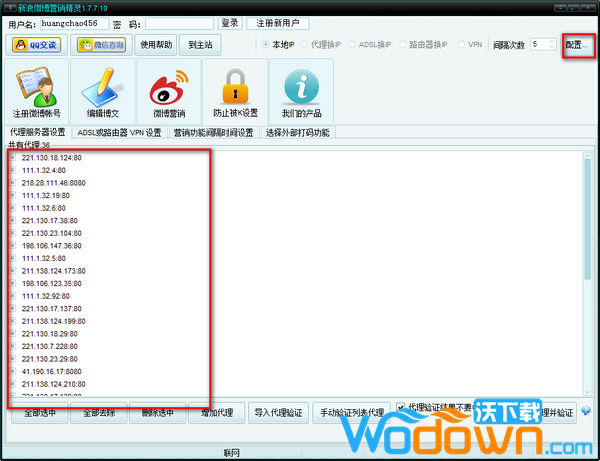The height and width of the screenshot is (461, 600).
Task: Toggle the 代理验证结果 checkbox
Action: (400, 408)
